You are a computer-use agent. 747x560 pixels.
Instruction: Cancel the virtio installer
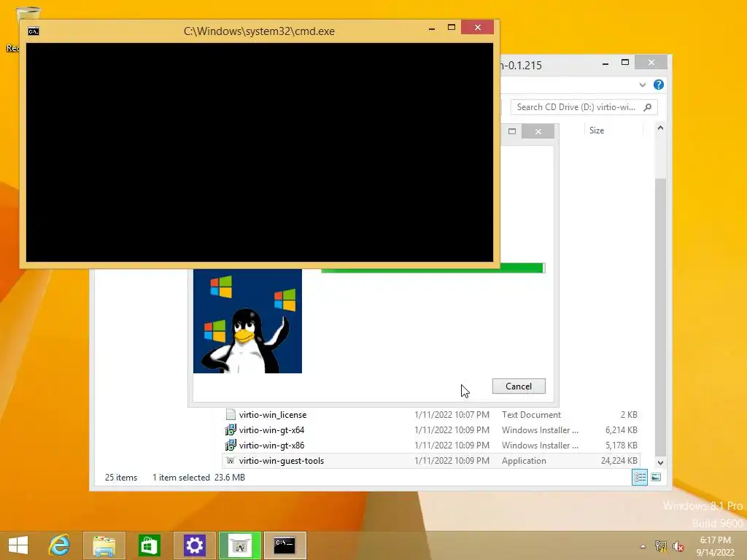click(x=519, y=386)
